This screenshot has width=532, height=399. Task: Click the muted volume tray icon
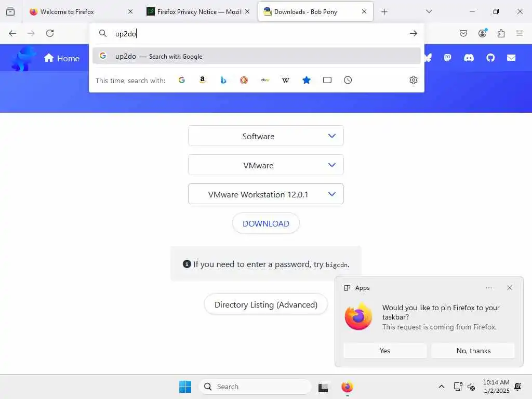click(x=471, y=387)
